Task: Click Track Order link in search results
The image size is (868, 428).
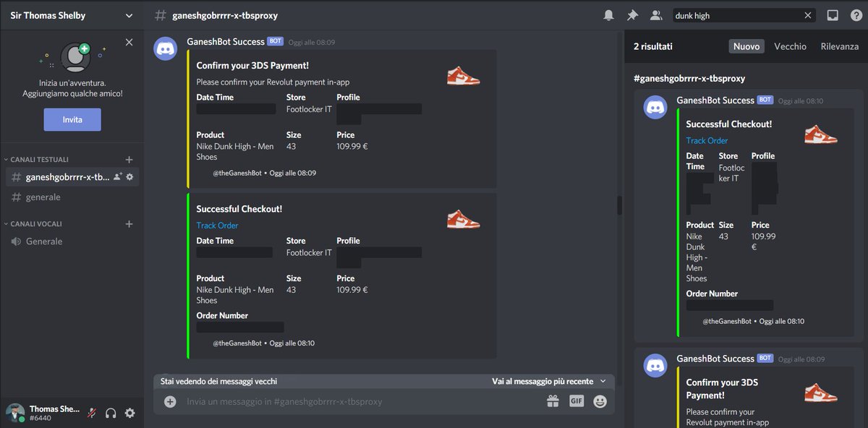Action: click(x=707, y=141)
